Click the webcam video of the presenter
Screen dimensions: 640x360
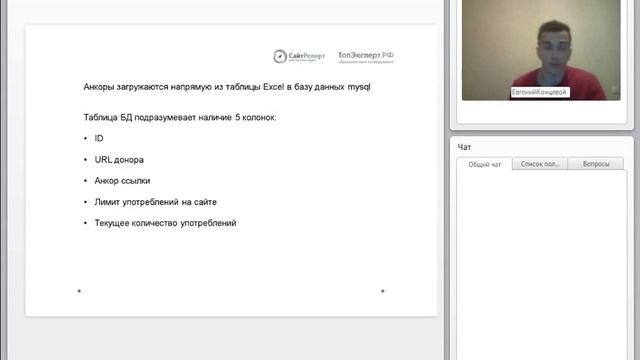(541, 50)
